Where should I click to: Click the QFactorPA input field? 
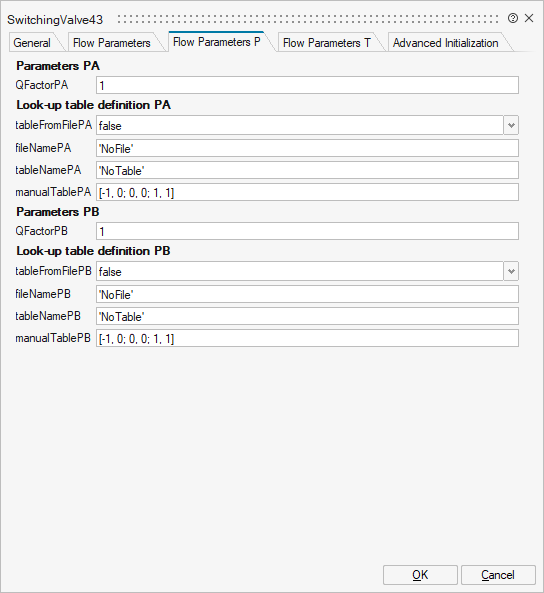pyautogui.click(x=307, y=85)
